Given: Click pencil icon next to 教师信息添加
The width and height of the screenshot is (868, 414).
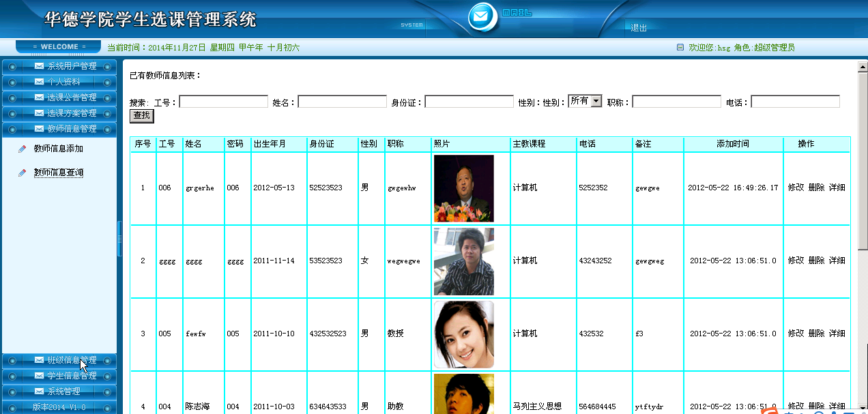Looking at the screenshot, I should 23,149.
